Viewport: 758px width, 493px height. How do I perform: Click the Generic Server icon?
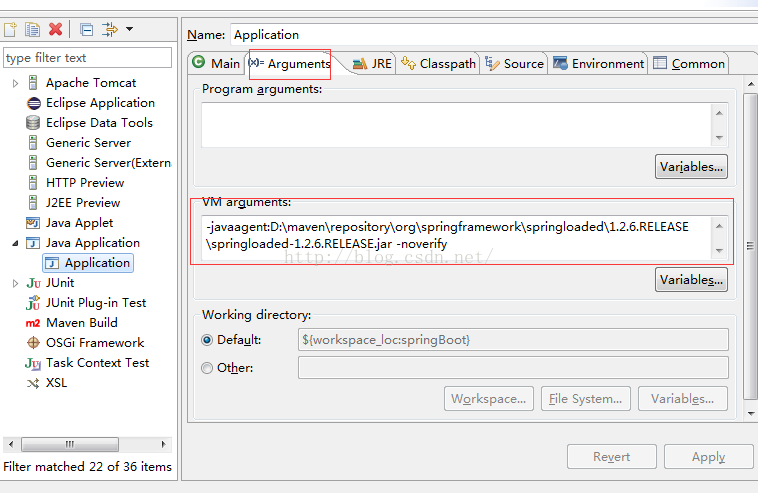(33, 143)
